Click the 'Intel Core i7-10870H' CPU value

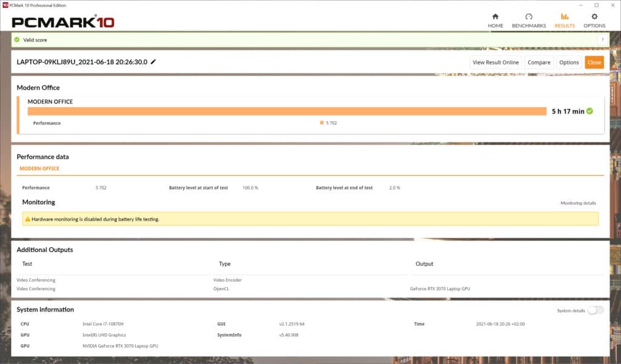pos(103,323)
